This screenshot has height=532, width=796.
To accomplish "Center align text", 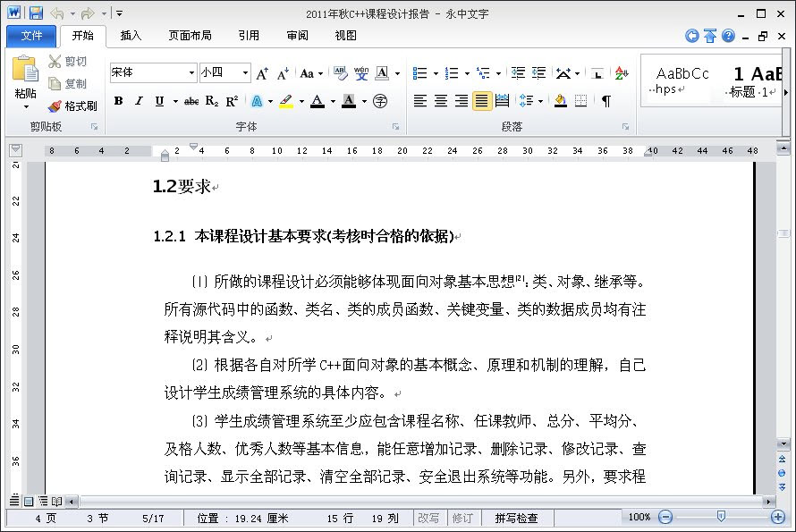I will tap(441, 101).
